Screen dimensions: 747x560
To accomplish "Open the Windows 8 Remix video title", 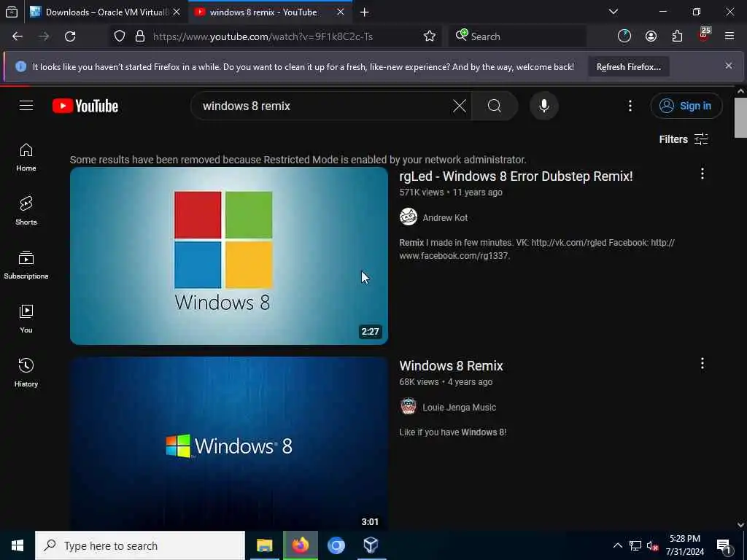I will pos(451,366).
